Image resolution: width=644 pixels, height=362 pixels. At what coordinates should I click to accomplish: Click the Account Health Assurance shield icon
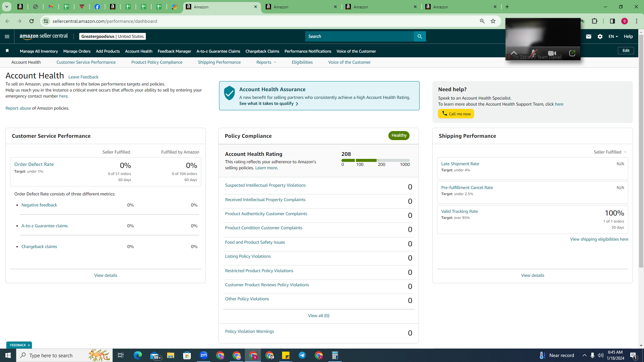(229, 93)
